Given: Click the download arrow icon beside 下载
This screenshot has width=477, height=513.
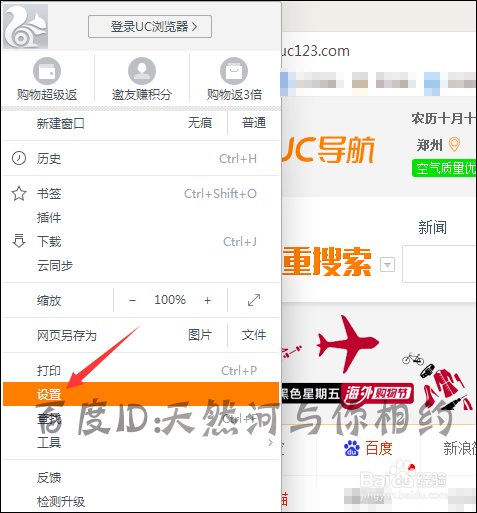Looking at the screenshot, I should coord(19,241).
